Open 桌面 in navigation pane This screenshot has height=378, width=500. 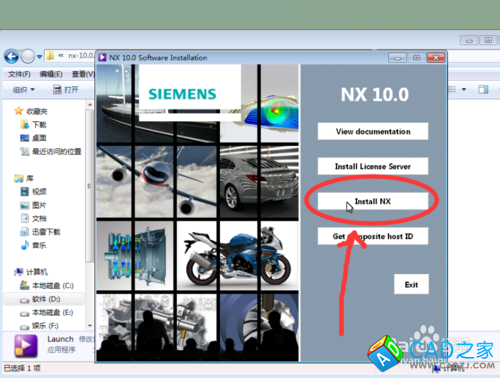(x=33, y=138)
